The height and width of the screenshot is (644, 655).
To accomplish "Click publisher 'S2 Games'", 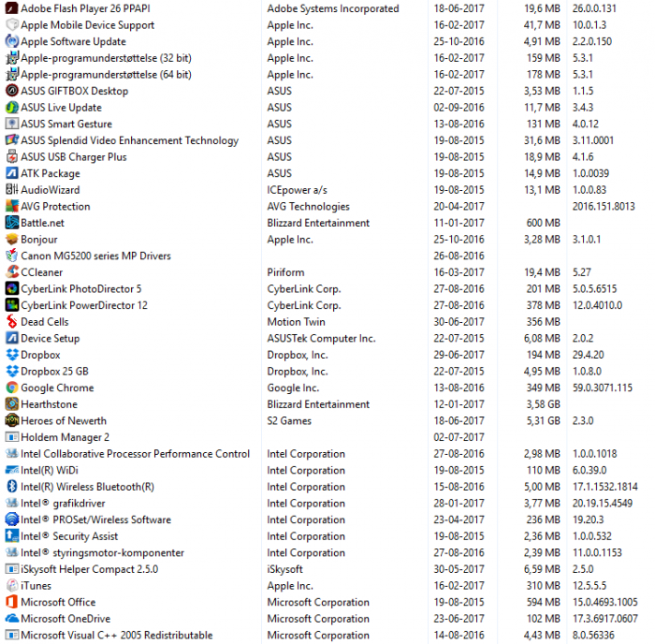I will (x=289, y=421).
